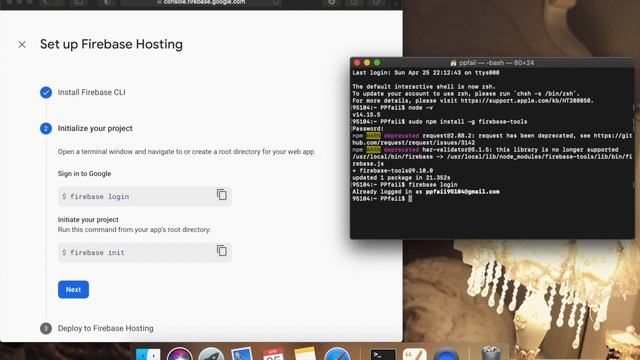
Task: Click step 3 circle for Deploy to Firebase Hosting
Action: [x=46, y=328]
